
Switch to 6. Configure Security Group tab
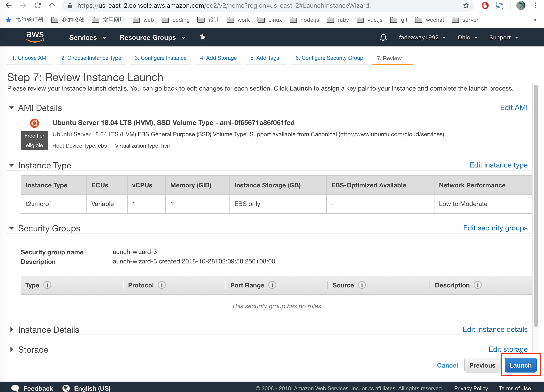point(329,58)
